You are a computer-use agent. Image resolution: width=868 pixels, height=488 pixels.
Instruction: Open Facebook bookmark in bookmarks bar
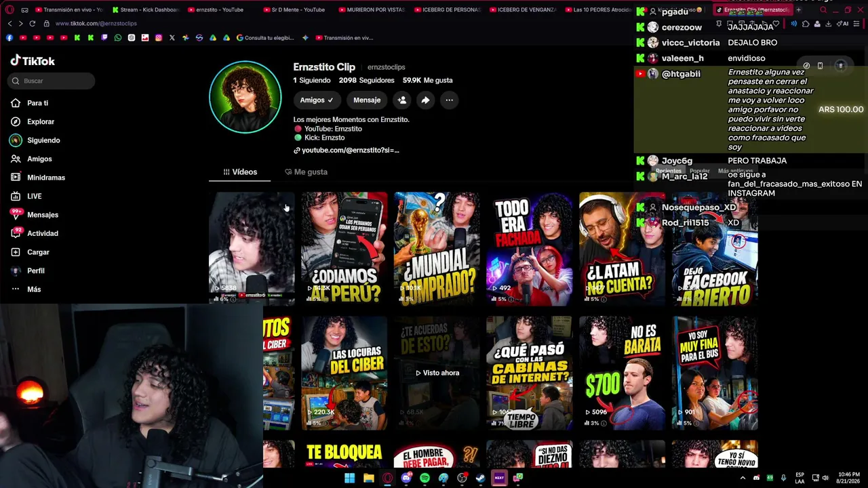9,38
